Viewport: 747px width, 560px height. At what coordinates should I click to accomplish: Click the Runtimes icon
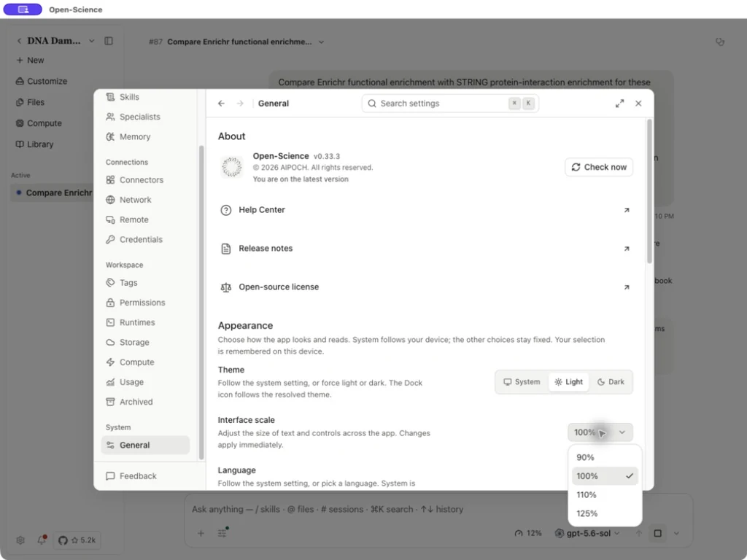pos(111,322)
